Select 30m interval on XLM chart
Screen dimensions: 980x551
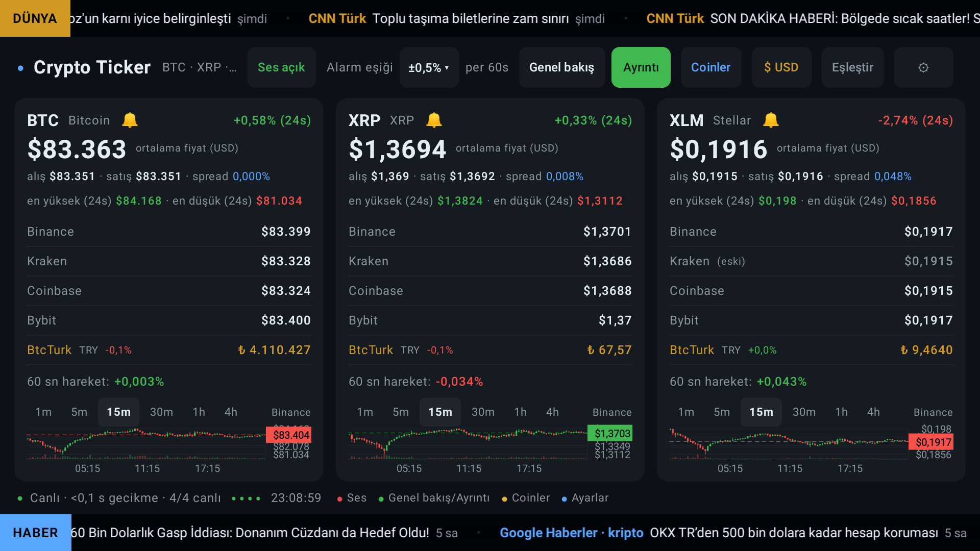pos(804,412)
